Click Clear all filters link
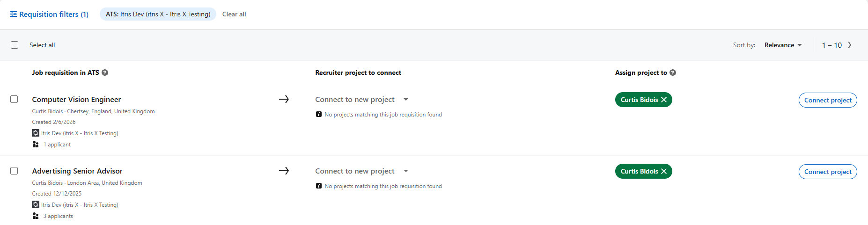The image size is (868, 225). pyautogui.click(x=234, y=14)
